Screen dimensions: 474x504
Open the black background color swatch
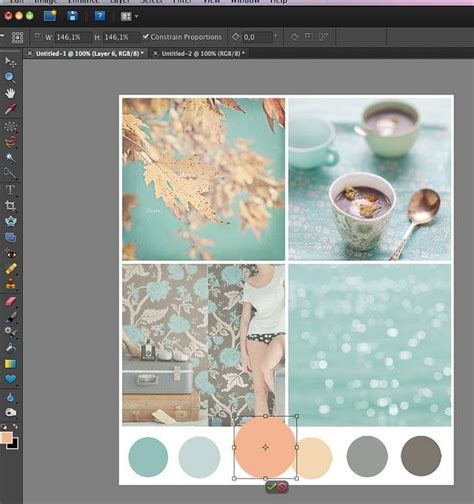click(x=14, y=445)
